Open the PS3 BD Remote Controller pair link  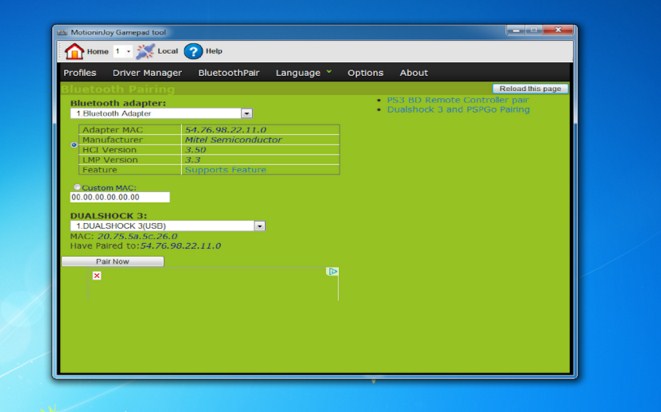click(457, 100)
